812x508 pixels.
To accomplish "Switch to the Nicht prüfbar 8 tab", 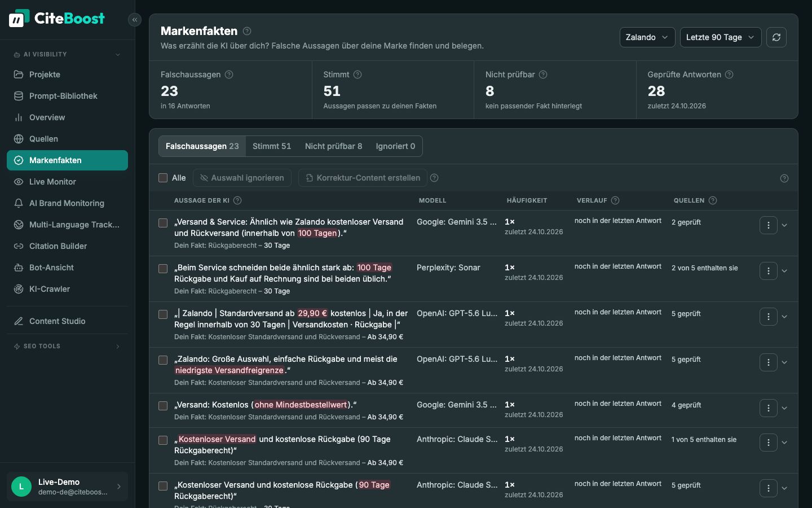I will click(x=334, y=146).
